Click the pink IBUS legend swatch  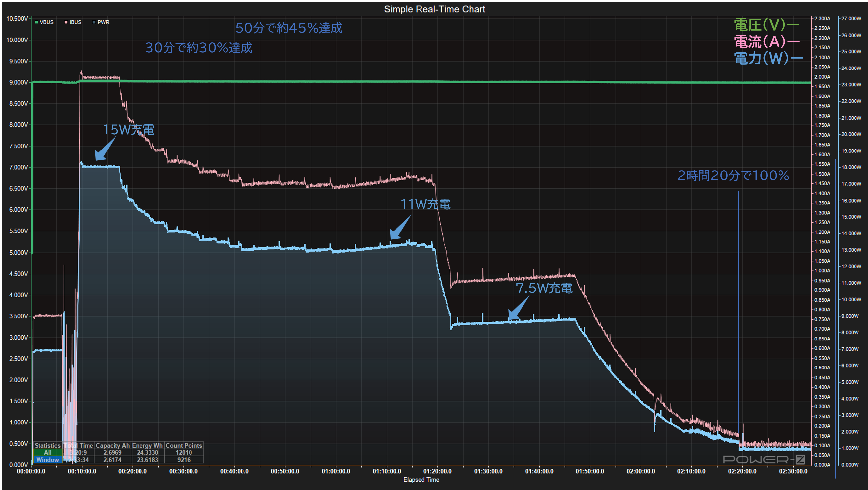(66, 22)
